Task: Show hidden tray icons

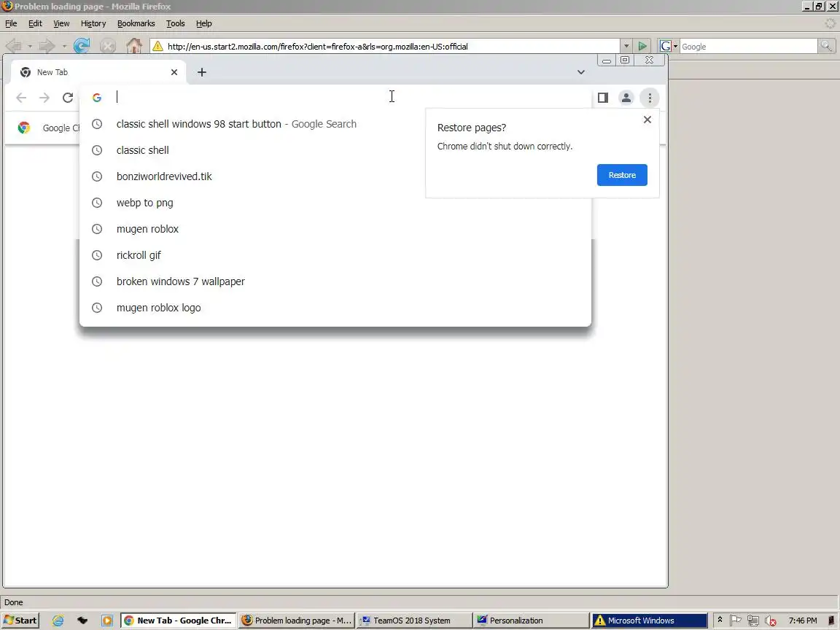Action: [x=720, y=621]
